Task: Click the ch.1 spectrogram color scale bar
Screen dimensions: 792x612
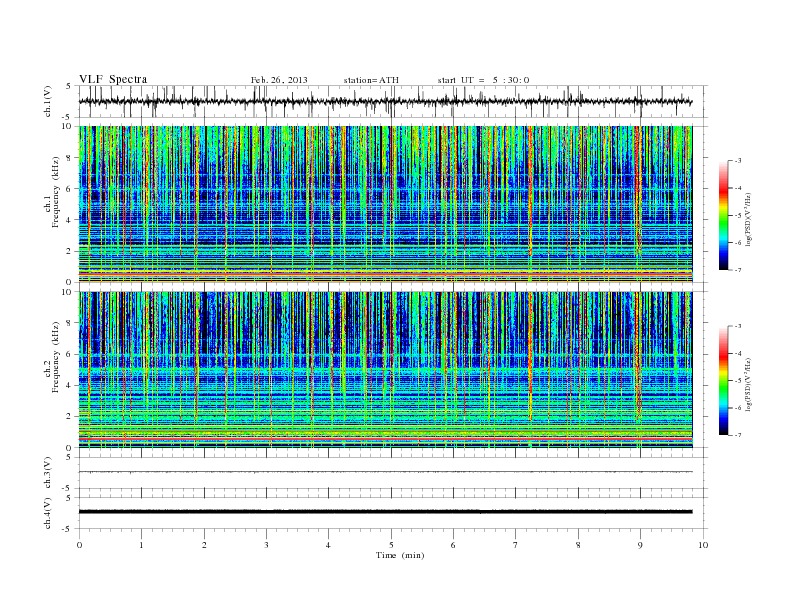Action: pos(724,215)
